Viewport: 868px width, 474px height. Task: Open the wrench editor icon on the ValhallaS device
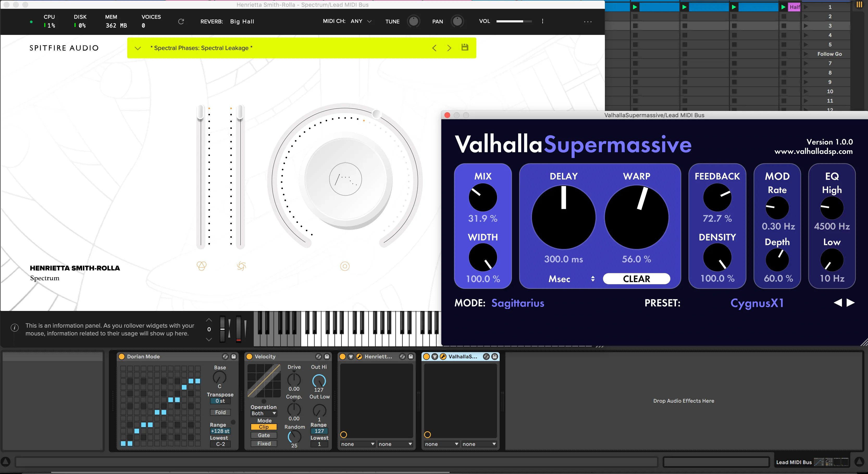443,357
